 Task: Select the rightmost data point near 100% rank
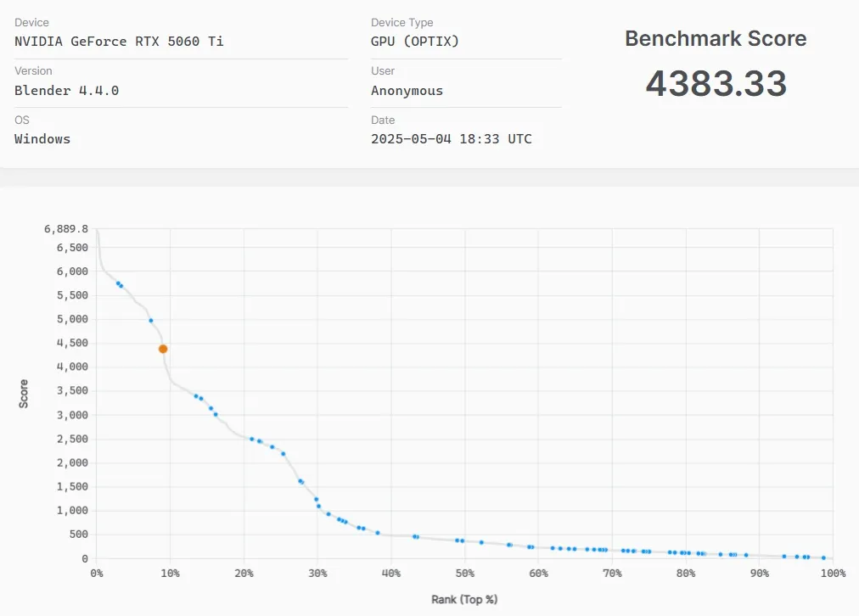(x=822, y=557)
